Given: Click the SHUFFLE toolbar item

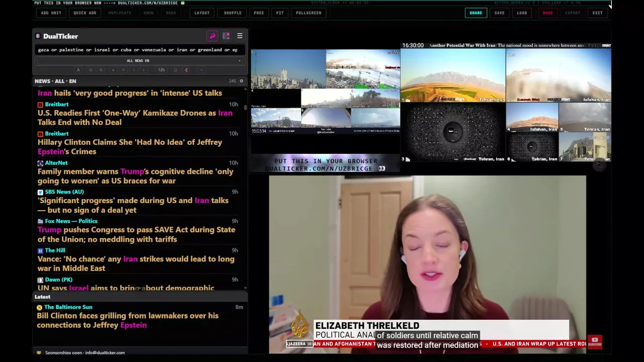Looking at the screenshot, I should point(232,13).
